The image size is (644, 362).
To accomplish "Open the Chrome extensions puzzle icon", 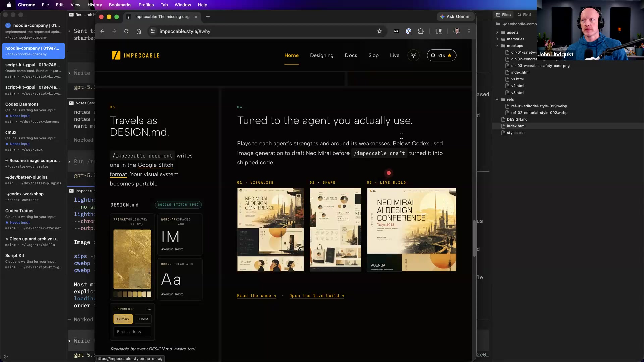I will [x=421, y=31].
